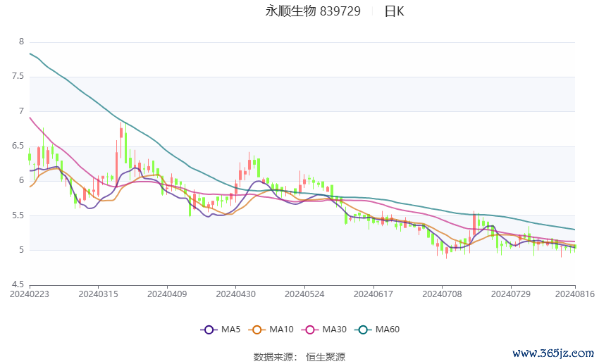Image resolution: width=599 pixels, height=364 pixels.
Task: Click y-axis value 7.5
Action: [18, 76]
